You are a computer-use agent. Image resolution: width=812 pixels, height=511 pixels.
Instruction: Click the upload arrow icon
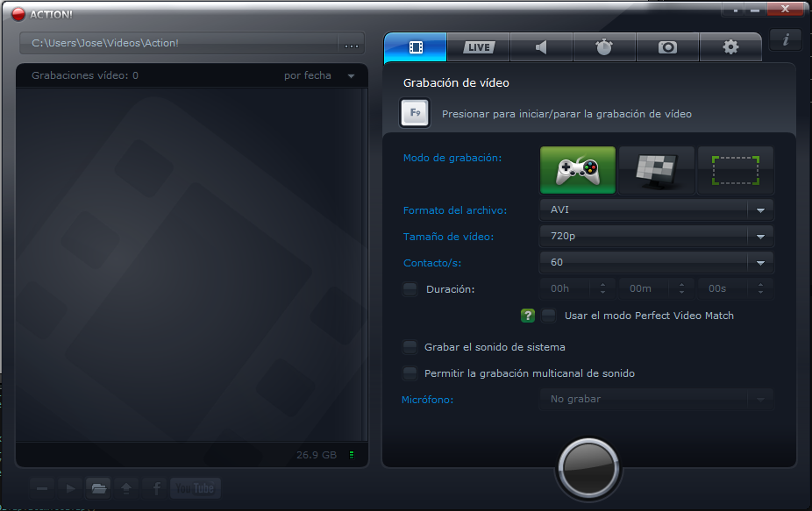point(126,487)
